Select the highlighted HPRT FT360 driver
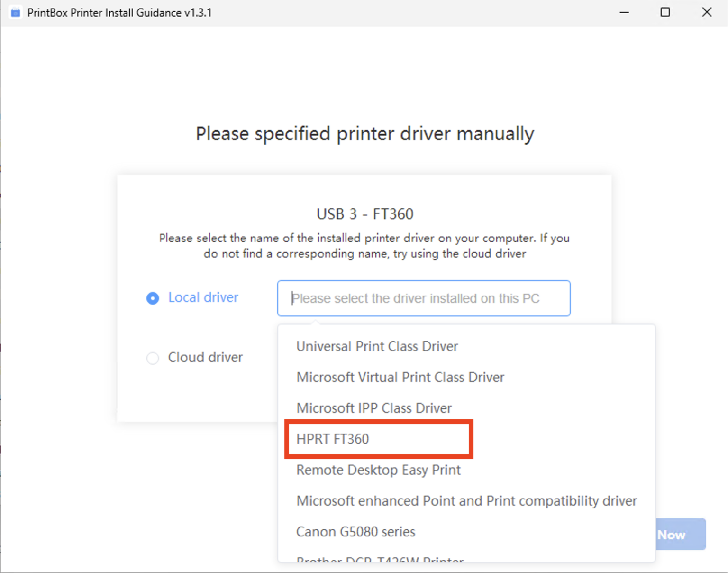 333,439
